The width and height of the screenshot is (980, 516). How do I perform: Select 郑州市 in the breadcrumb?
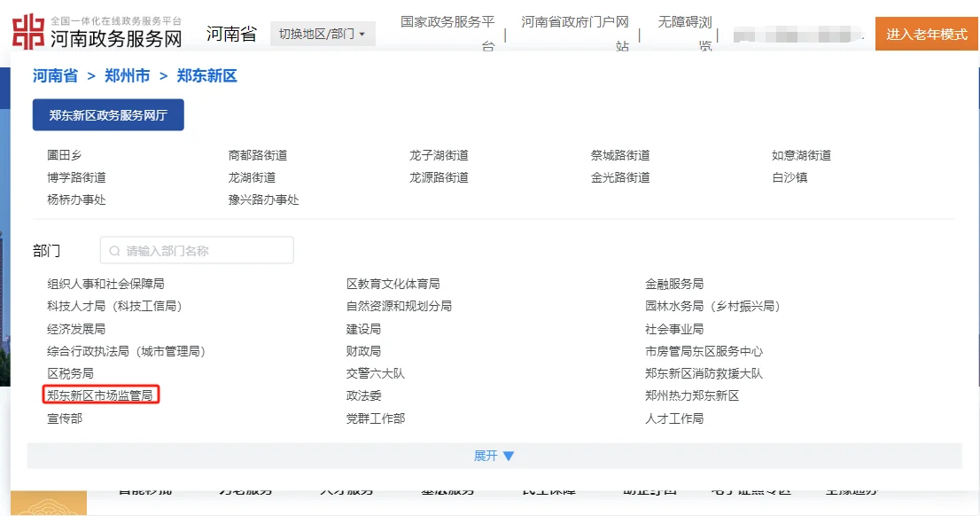pos(127,76)
